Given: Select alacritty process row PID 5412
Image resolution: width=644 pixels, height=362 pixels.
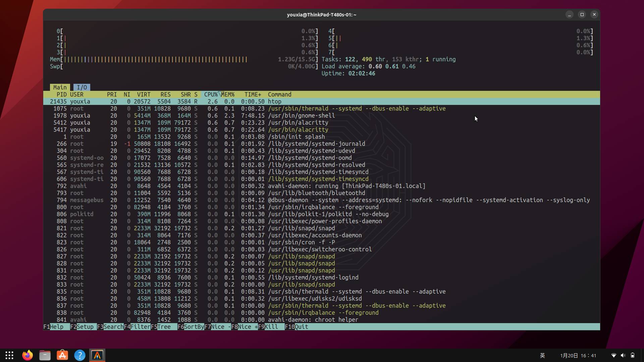Looking at the screenshot, I should point(322,123).
